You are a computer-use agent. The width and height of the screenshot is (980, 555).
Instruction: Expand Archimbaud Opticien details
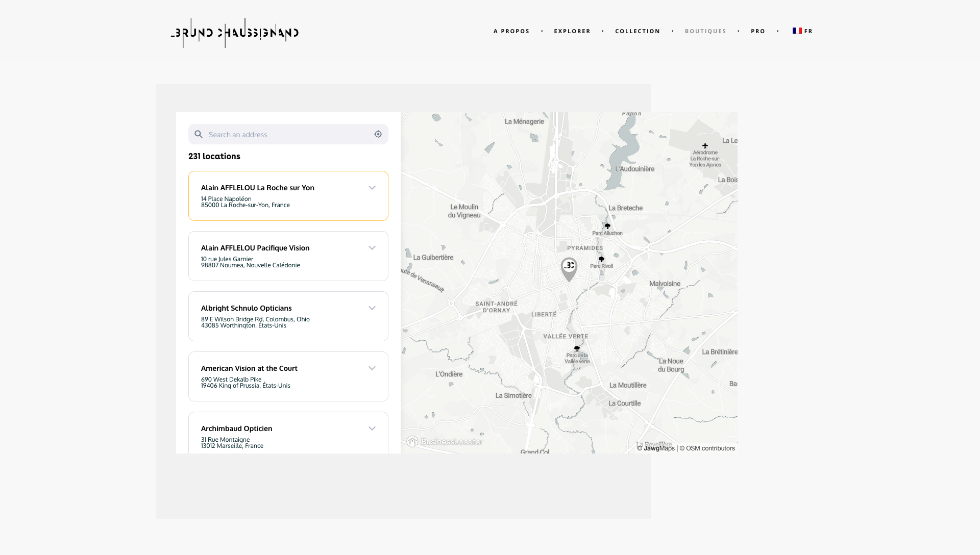point(372,428)
